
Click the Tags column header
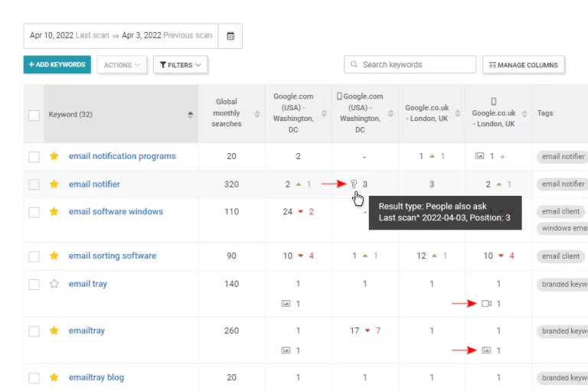[x=544, y=113]
